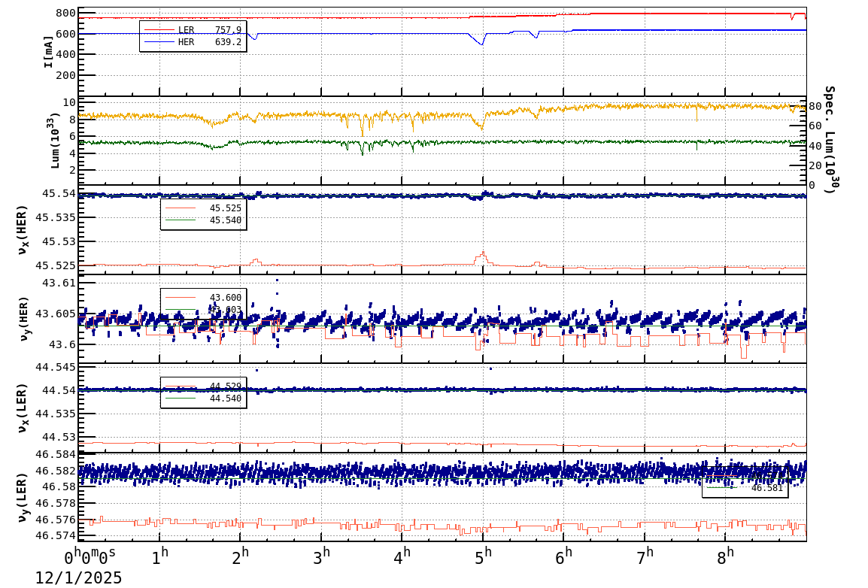Image resolution: width=868 pixels, height=588 pixels.
Task: Click the LER 757.9 legend entry
Action: [x=193, y=30]
